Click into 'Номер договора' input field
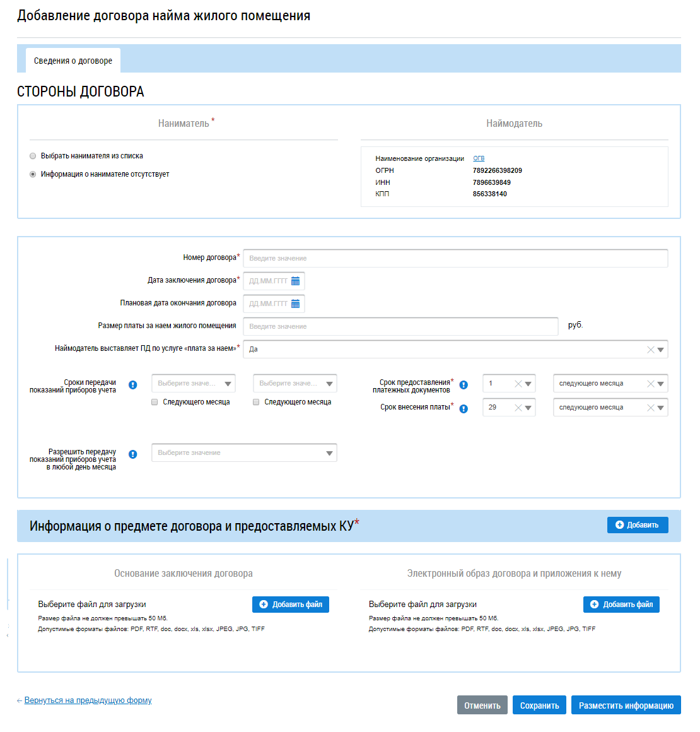Image resolution: width=700 pixels, height=732 pixels. 455,258
